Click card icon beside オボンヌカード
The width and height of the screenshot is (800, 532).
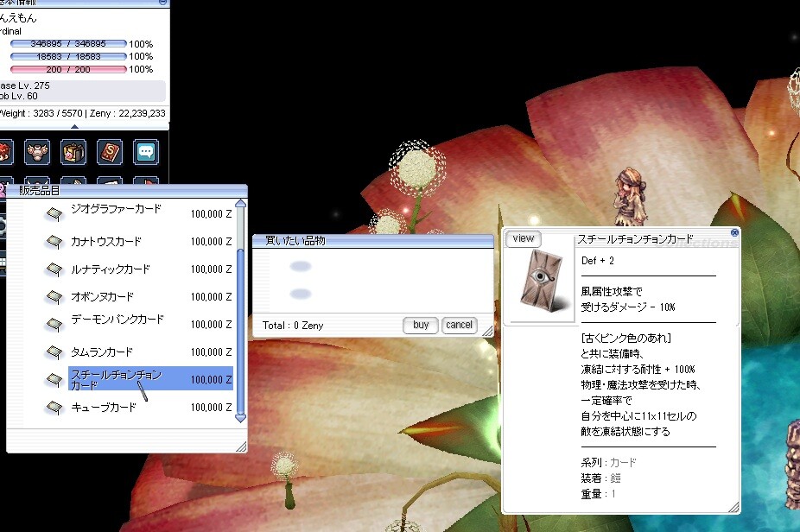(x=54, y=297)
